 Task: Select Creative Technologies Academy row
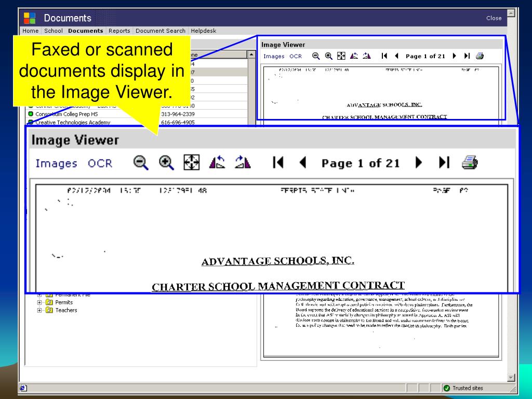(x=137, y=122)
